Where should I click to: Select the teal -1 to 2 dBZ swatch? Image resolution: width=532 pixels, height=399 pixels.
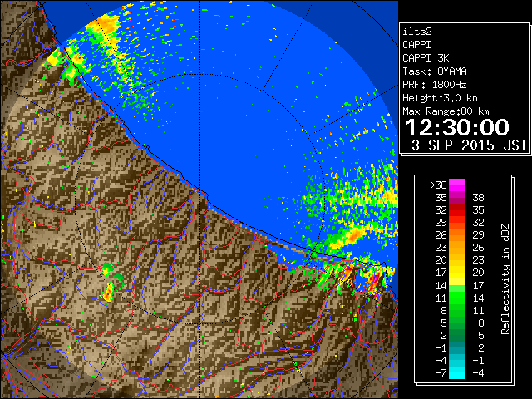point(457,347)
